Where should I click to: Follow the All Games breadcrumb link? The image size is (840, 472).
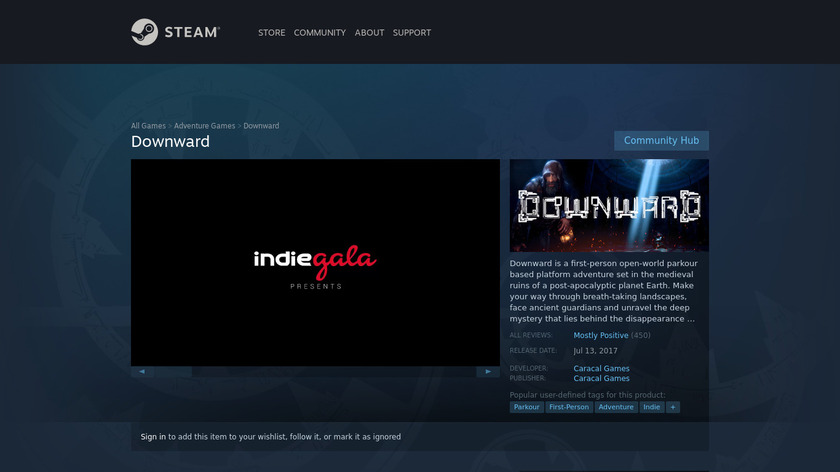(x=148, y=126)
